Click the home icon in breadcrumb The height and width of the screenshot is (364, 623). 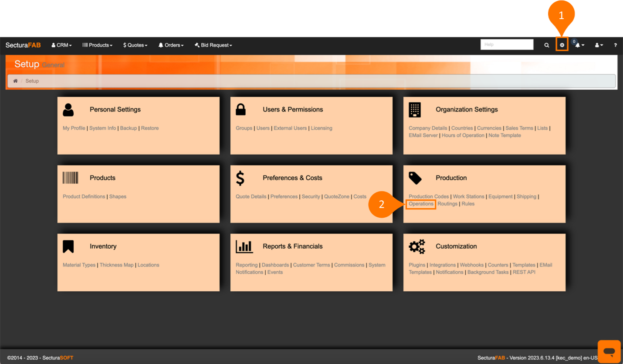[15, 81]
